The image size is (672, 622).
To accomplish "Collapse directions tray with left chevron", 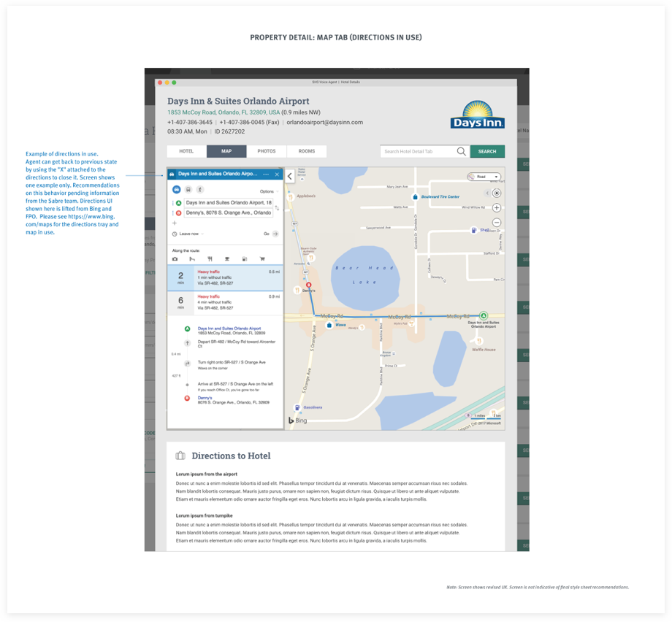I will pyautogui.click(x=290, y=176).
